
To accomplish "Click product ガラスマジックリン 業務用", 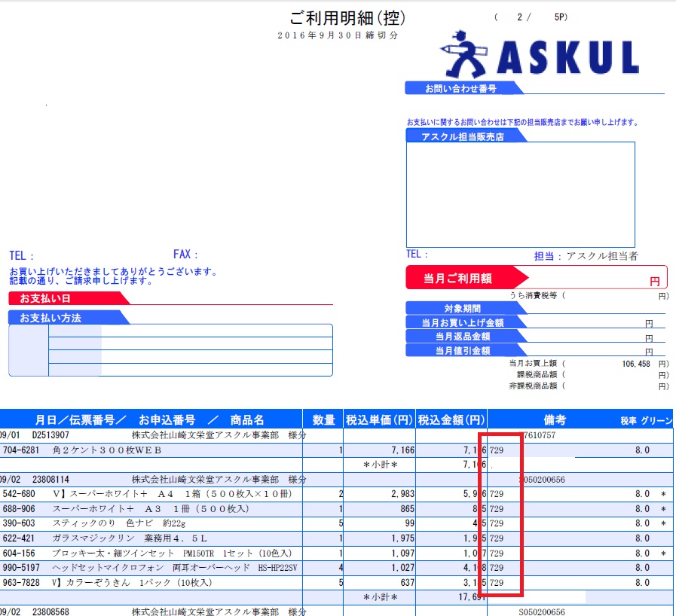I will [130, 538].
